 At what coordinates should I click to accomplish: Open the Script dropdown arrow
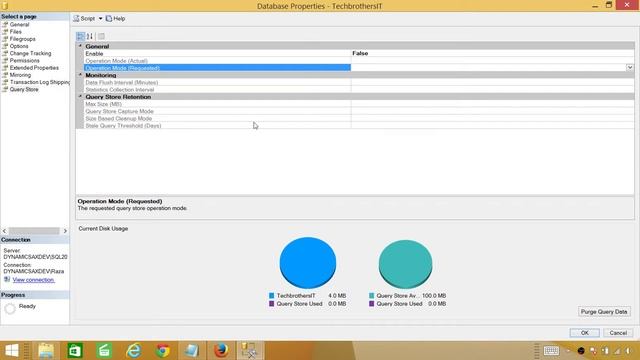100,18
